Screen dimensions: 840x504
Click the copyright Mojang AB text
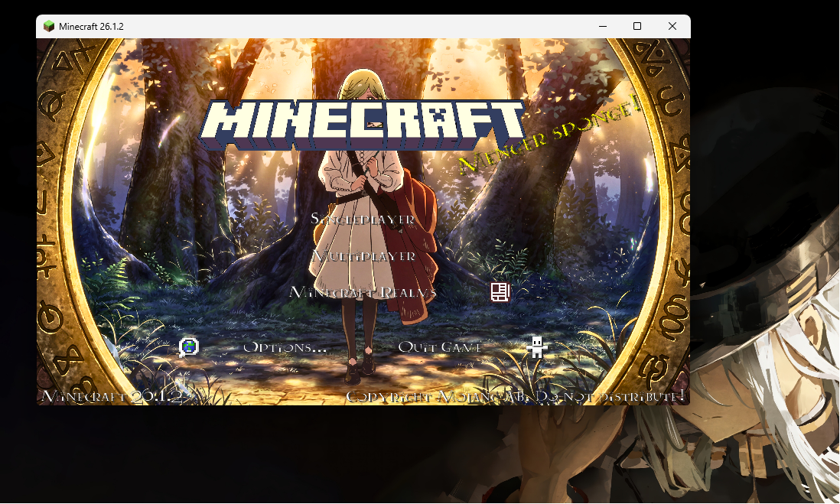516,396
